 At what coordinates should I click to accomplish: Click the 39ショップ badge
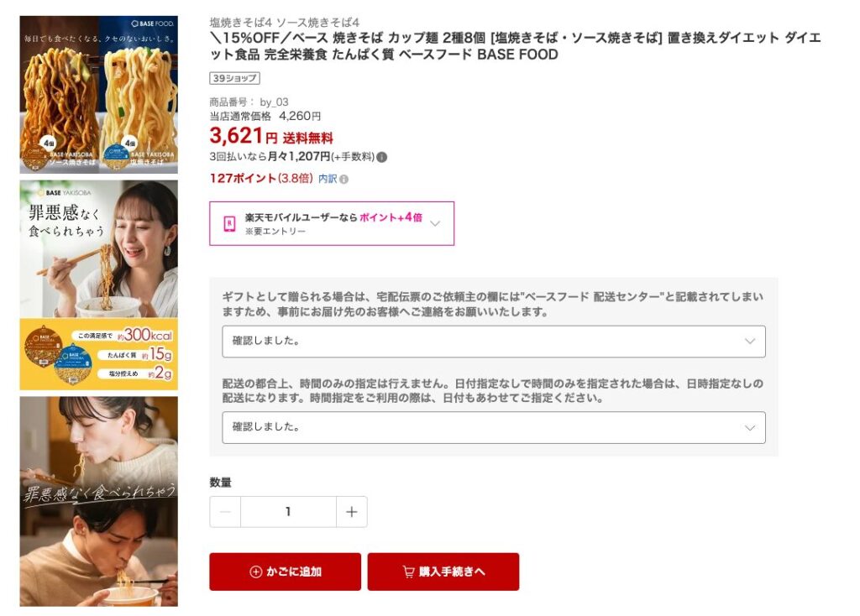[235, 78]
